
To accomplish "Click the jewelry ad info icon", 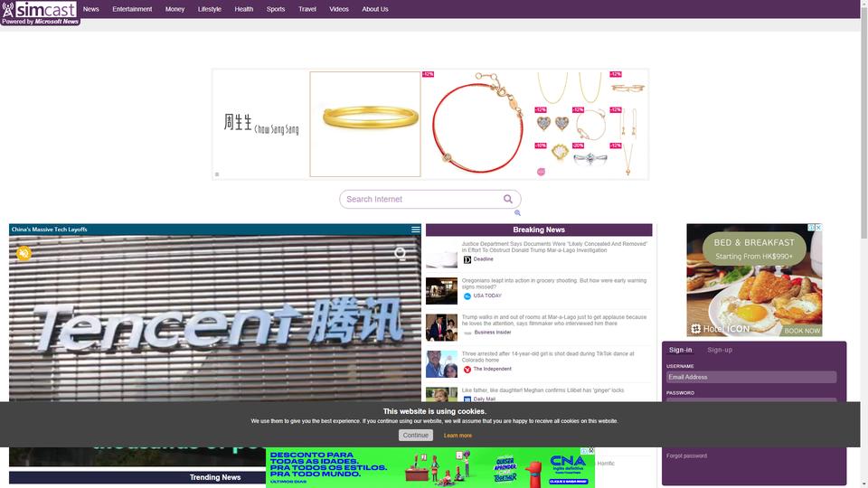I will click(x=217, y=174).
